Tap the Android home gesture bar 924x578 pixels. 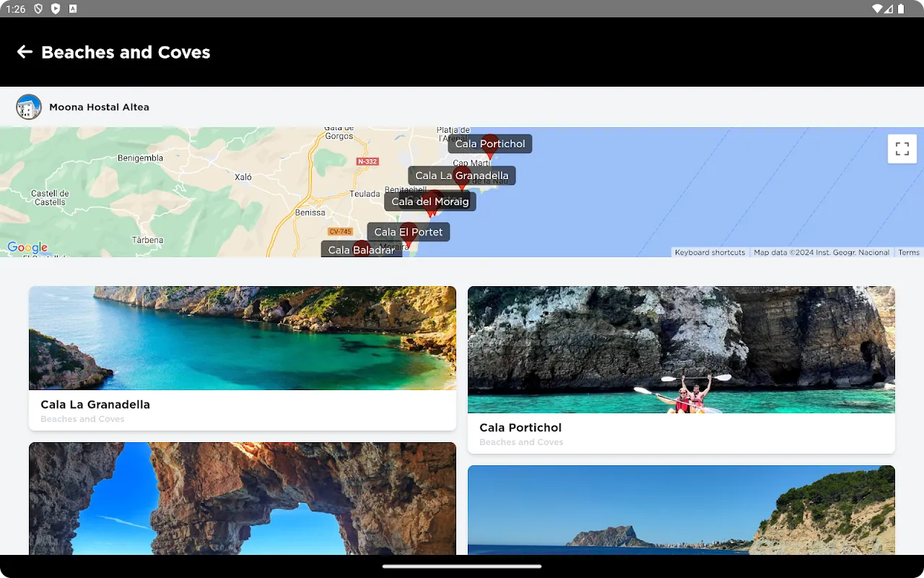pos(462,566)
